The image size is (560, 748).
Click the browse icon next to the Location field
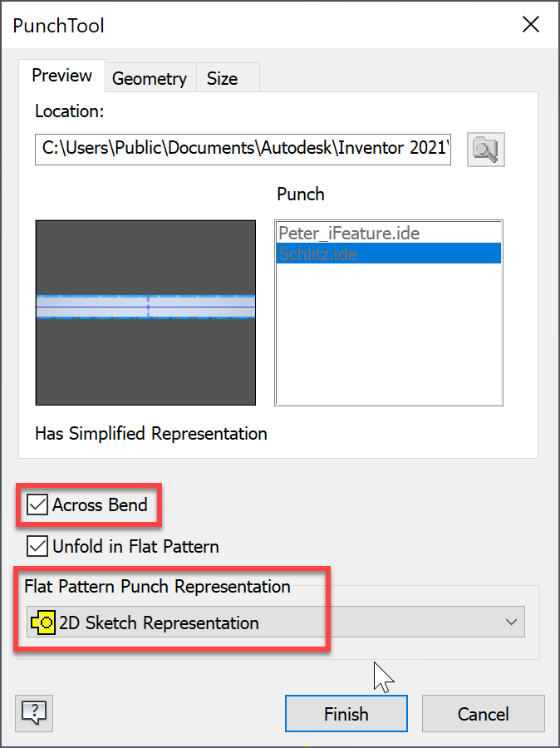pos(486,150)
